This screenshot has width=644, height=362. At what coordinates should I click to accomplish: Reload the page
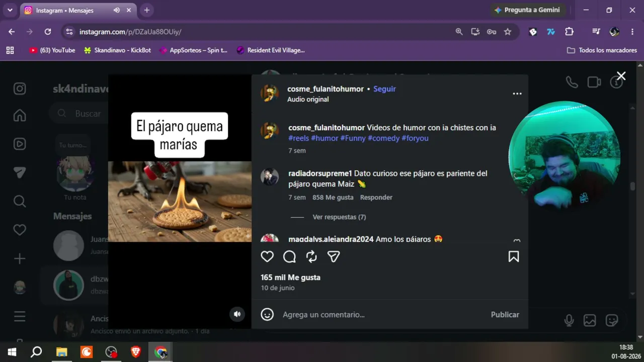click(x=48, y=32)
